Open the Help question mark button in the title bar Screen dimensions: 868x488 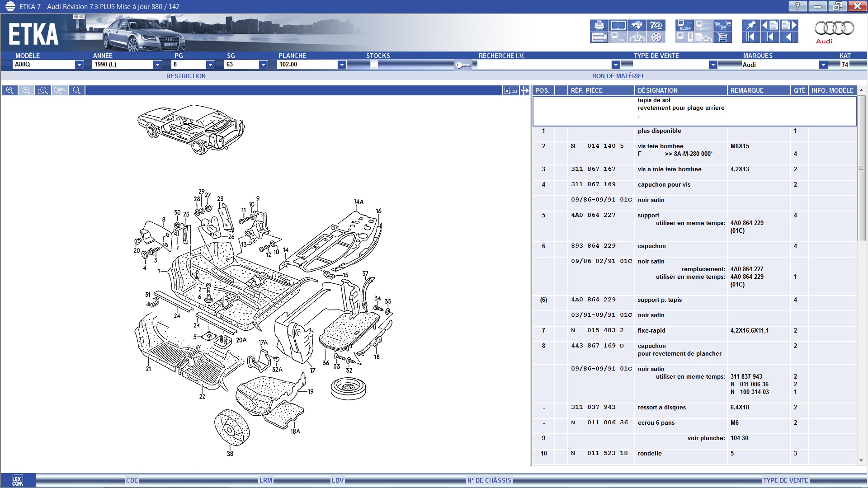click(x=797, y=6)
